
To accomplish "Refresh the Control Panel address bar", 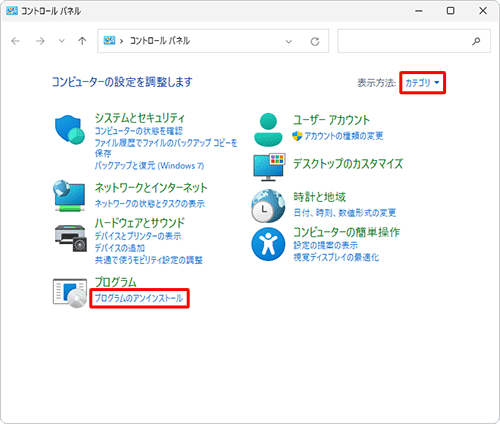I will tap(315, 41).
